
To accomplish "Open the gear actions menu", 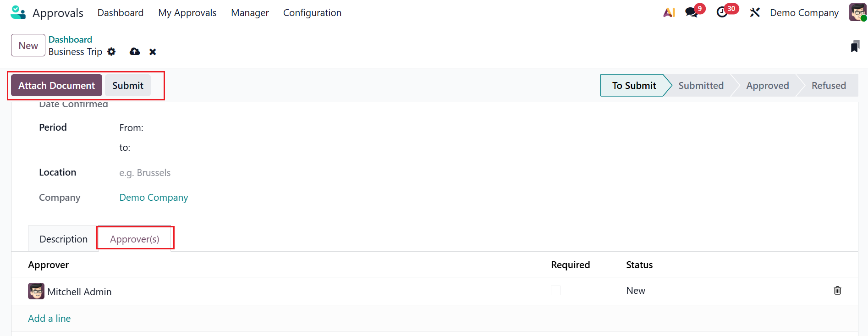I will point(111,52).
